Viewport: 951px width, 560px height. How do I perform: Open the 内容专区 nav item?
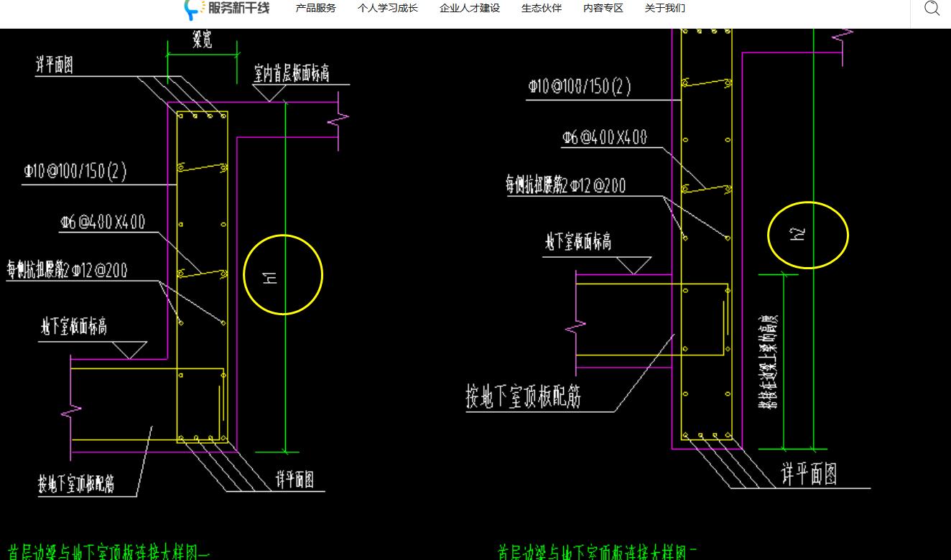click(603, 9)
